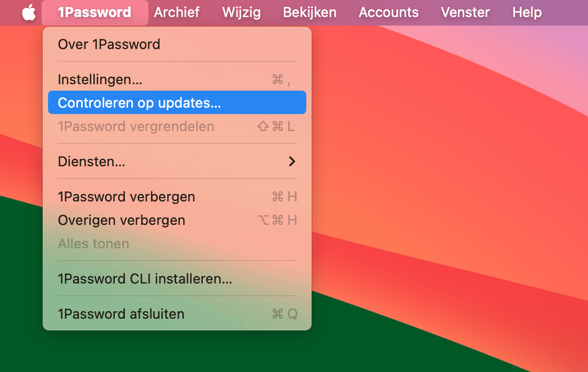Open the Wijzig menu

(241, 12)
